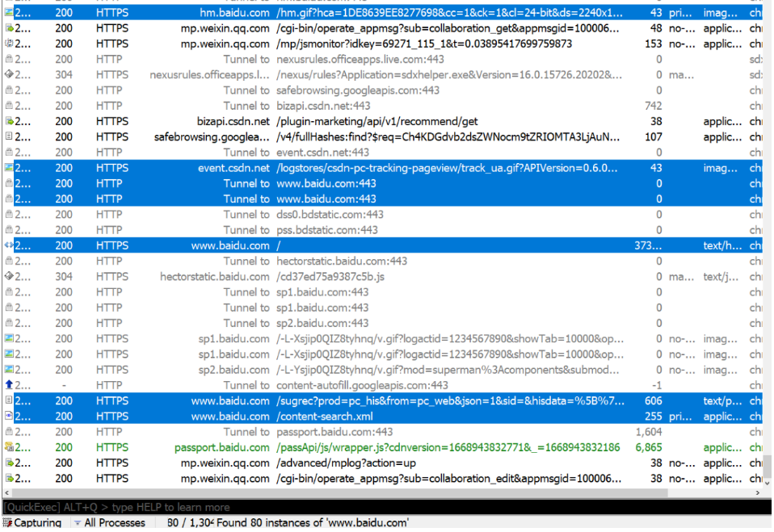Click the session icon for the mp.weixin.qq.com collaboration_get row

coord(9,28)
